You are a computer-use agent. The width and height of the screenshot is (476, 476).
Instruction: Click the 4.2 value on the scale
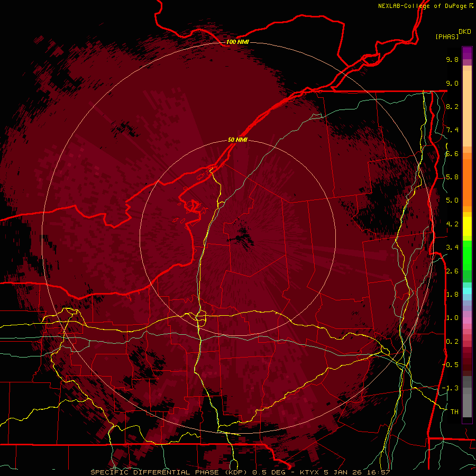452,224
